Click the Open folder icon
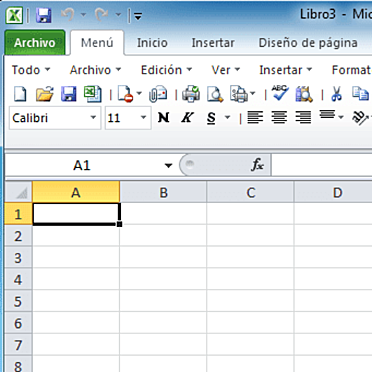Image resolution: width=372 pixels, height=372 pixels. [x=45, y=94]
